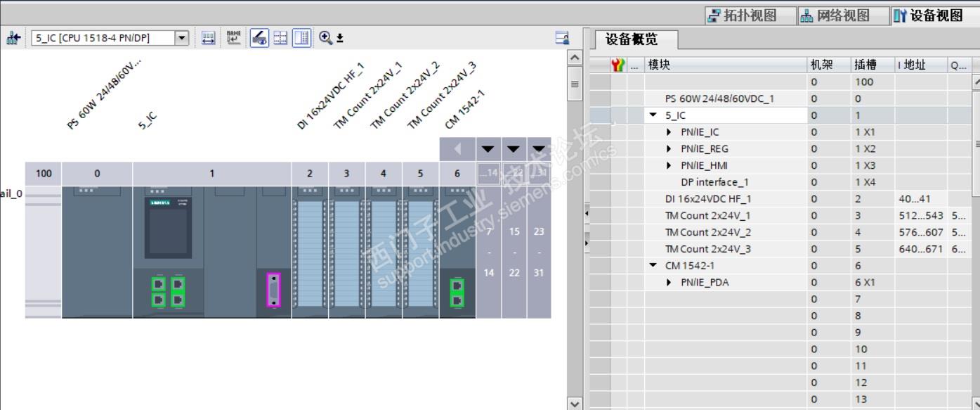This screenshot has height=410, width=980.
Task: Click the 机架 column header
Action: pyautogui.click(x=829, y=65)
